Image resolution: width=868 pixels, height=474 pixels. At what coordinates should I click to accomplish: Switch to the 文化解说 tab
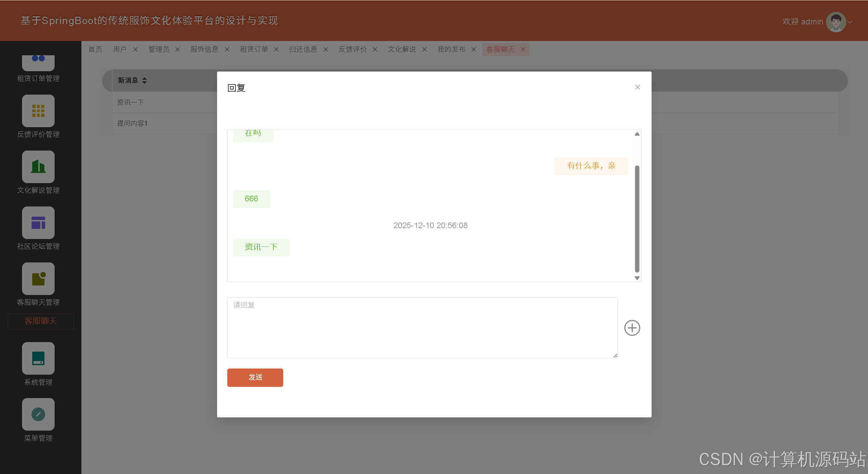click(402, 50)
